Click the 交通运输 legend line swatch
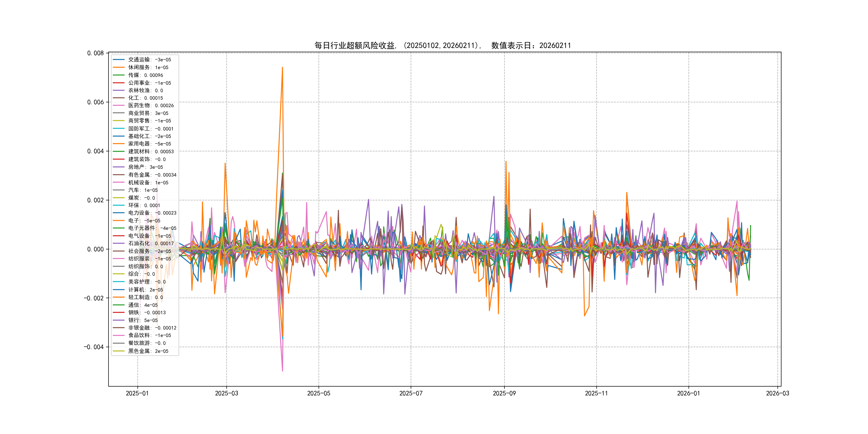Viewport: 868px width, 434px height. (119, 60)
